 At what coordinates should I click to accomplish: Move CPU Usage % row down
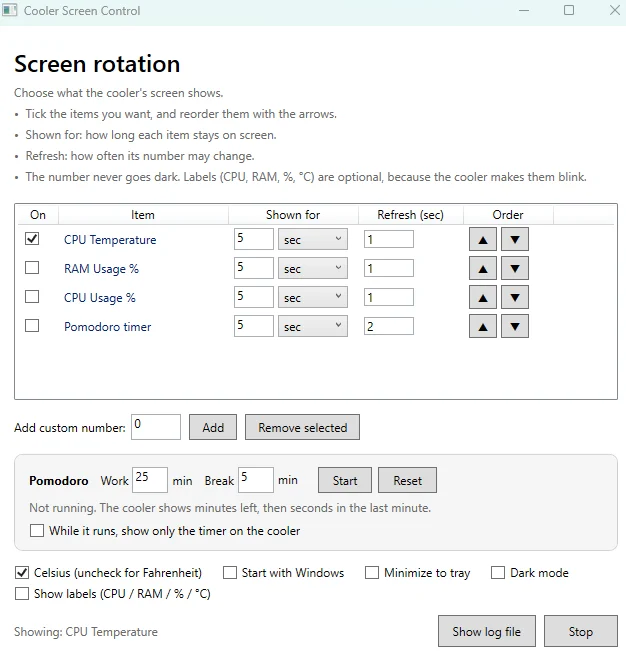point(515,298)
